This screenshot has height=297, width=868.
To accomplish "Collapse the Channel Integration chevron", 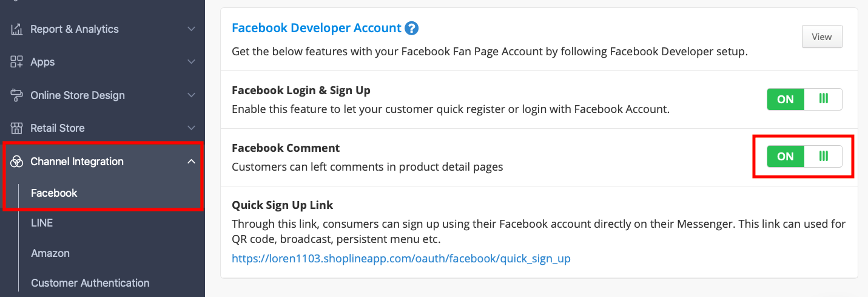I will pyautogui.click(x=191, y=162).
